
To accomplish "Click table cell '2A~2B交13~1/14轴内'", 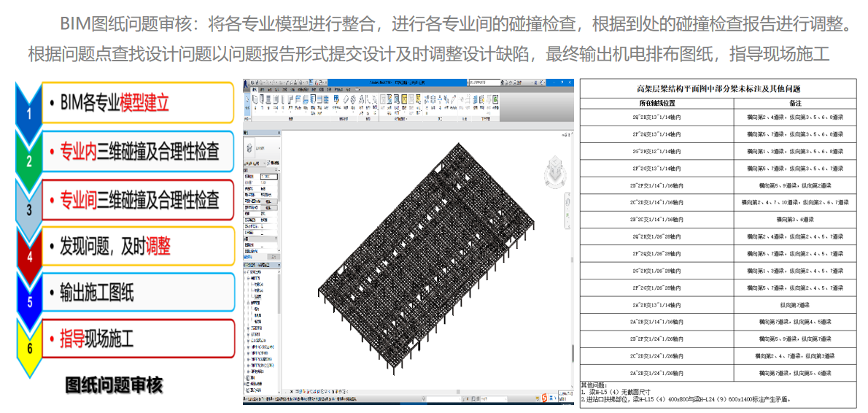I will 657,304.
